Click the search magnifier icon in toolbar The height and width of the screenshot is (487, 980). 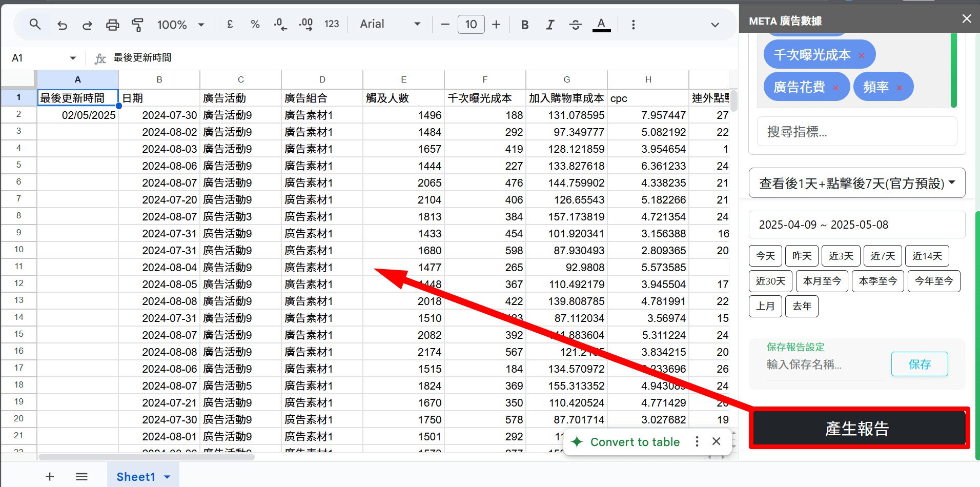(x=35, y=24)
